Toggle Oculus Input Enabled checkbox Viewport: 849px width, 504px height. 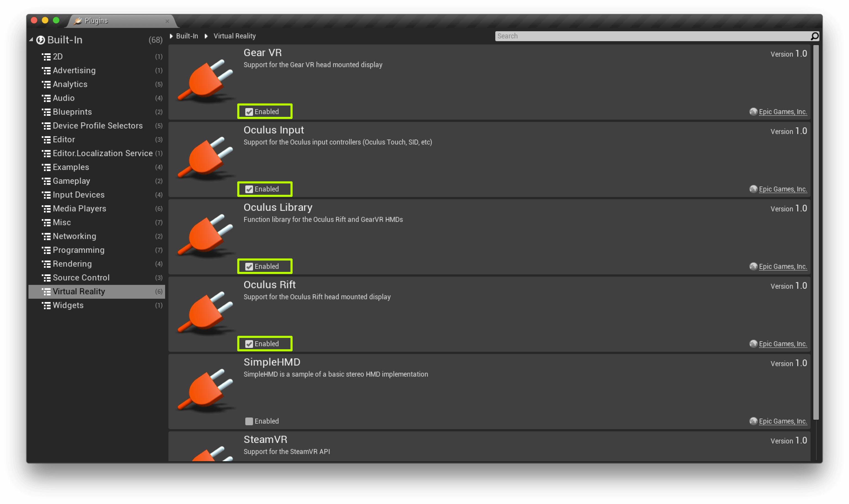249,189
